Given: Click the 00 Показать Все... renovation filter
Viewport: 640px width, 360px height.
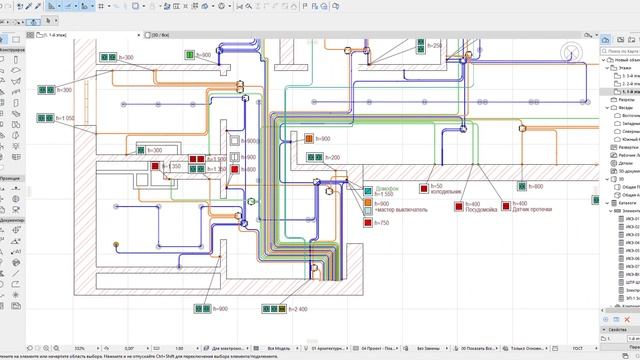Looking at the screenshot, I should (478, 348).
